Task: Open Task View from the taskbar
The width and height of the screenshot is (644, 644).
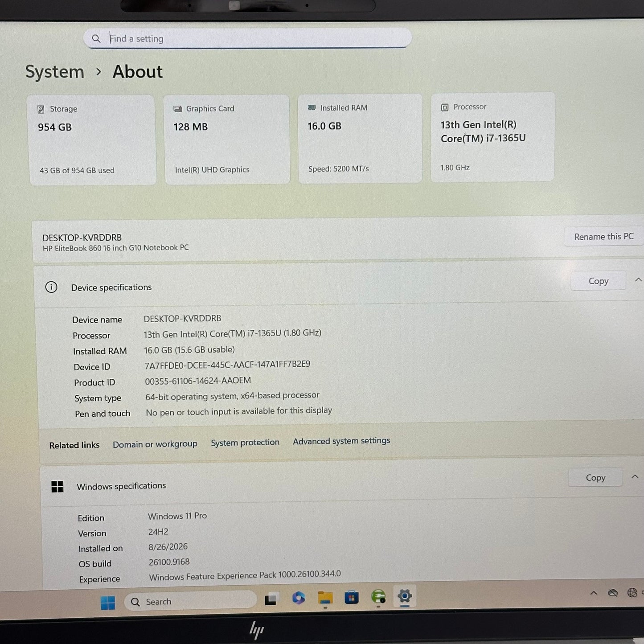Action: tap(271, 600)
